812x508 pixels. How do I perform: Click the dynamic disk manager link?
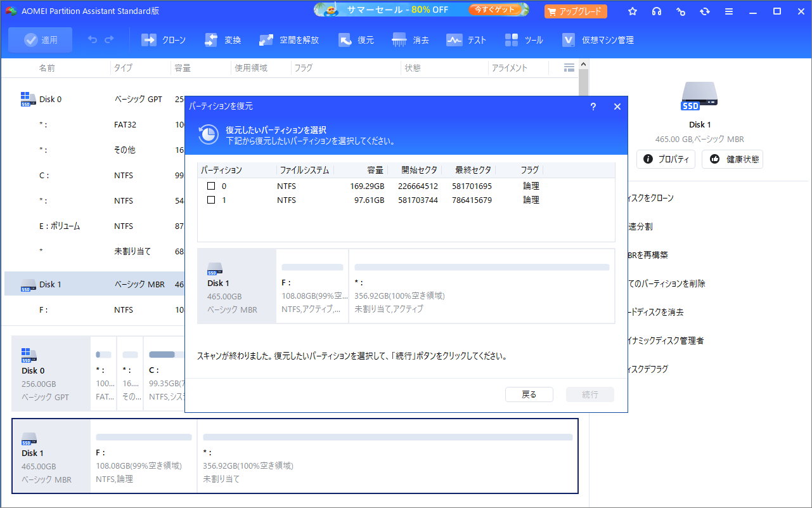click(x=666, y=341)
